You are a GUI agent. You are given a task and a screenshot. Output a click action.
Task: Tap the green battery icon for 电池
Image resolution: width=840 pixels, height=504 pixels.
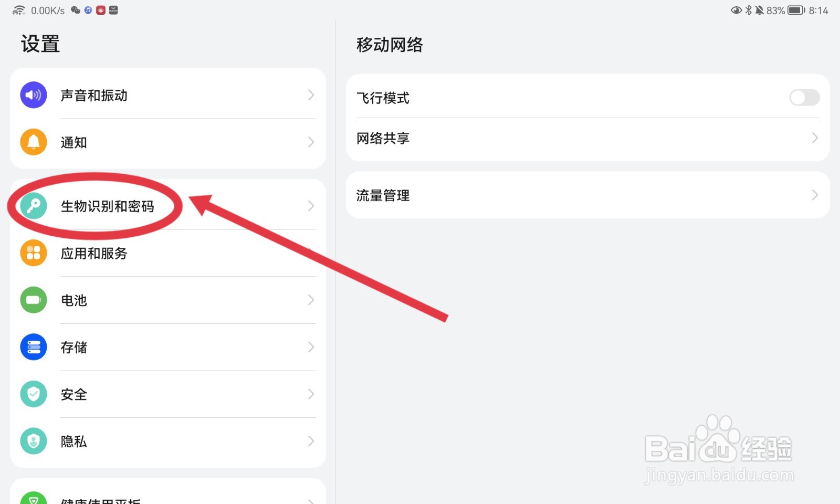[34, 300]
